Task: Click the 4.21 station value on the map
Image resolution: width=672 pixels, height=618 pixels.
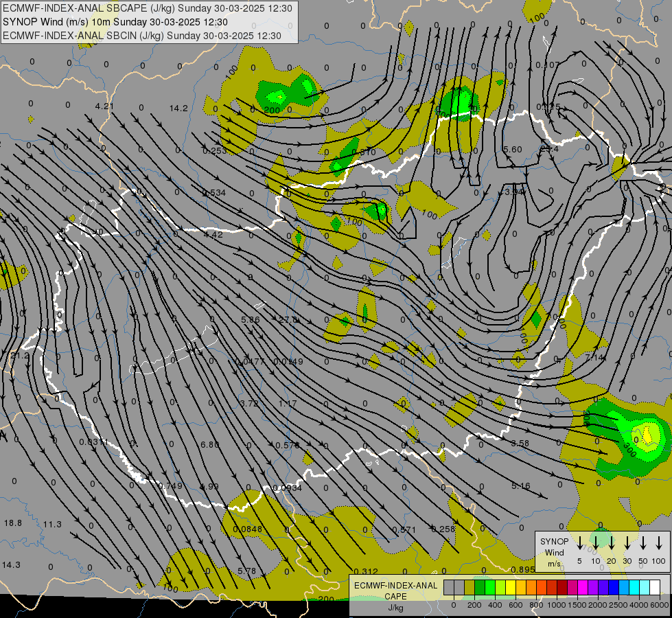Action: (104, 106)
